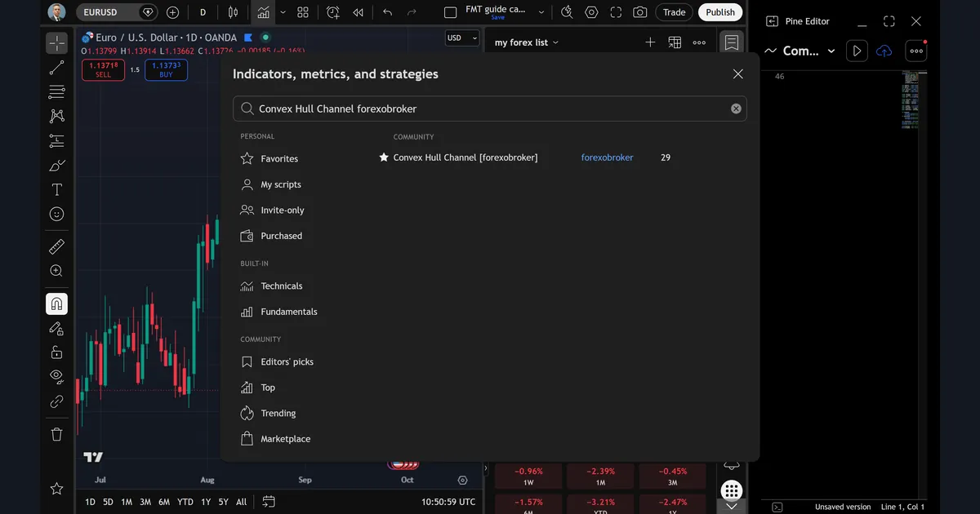Click the undo arrow

point(387,12)
